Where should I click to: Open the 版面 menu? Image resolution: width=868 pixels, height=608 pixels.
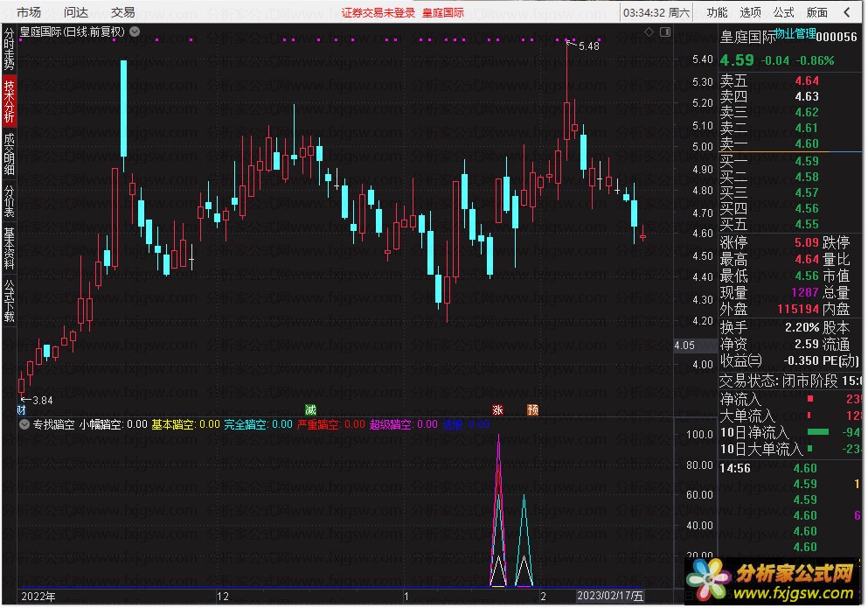click(816, 12)
